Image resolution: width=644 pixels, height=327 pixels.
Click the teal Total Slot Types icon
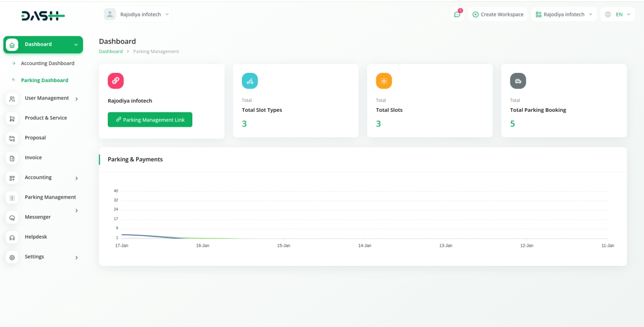click(250, 81)
